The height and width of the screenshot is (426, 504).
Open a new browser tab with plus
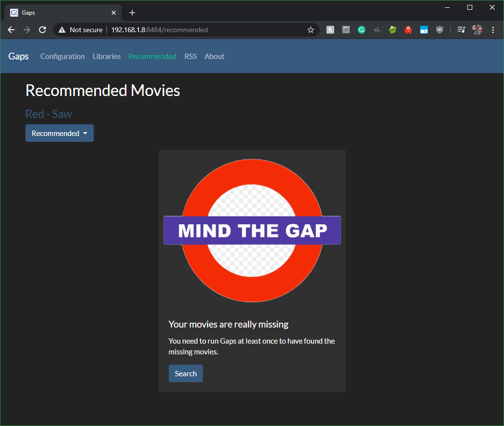(132, 13)
